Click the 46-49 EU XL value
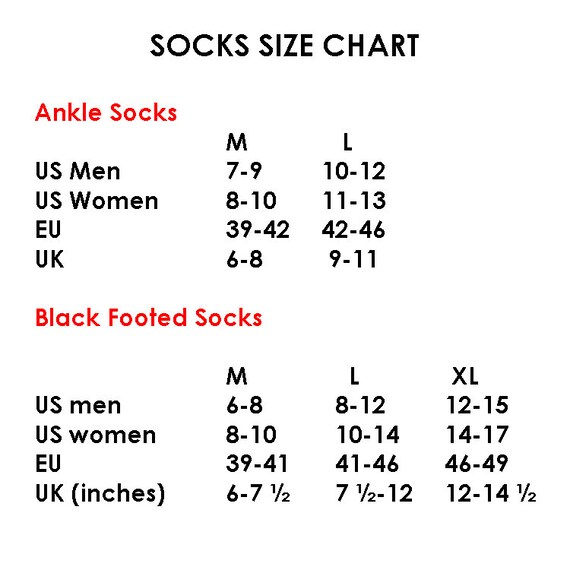The image size is (570, 570). 477,463
